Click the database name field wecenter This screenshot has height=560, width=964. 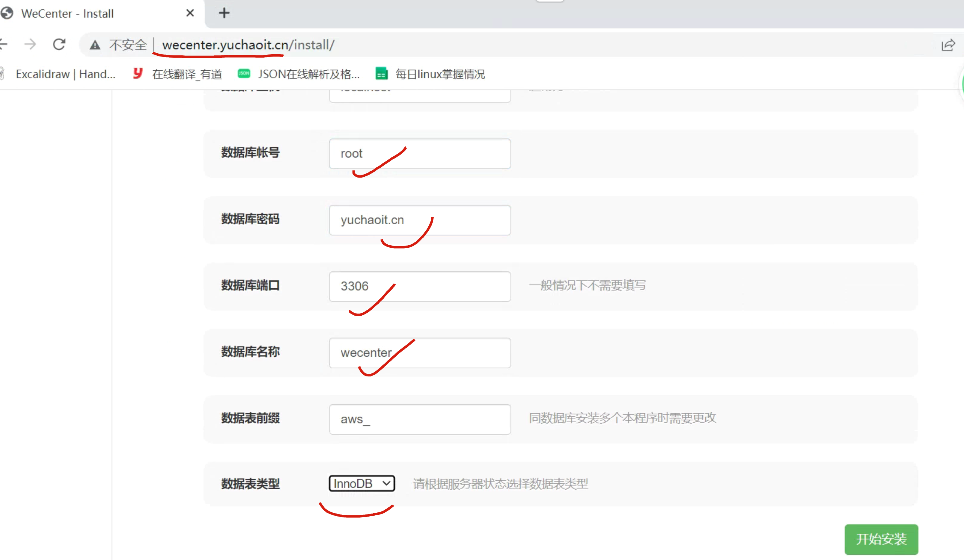[419, 353]
